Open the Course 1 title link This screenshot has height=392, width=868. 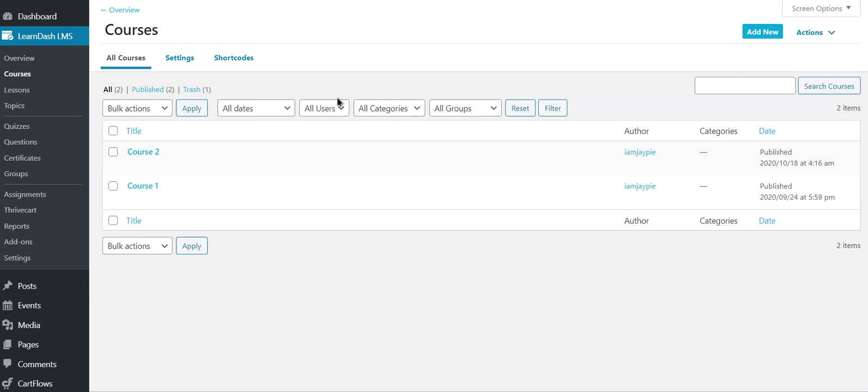tap(143, 186)
